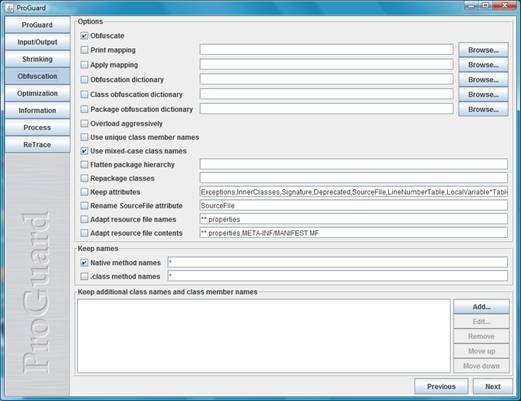
Task: Click the Add... button
Action: pos(481,307)
